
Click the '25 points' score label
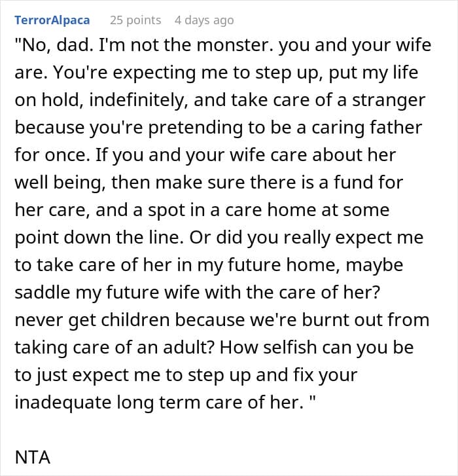(135, 20)
